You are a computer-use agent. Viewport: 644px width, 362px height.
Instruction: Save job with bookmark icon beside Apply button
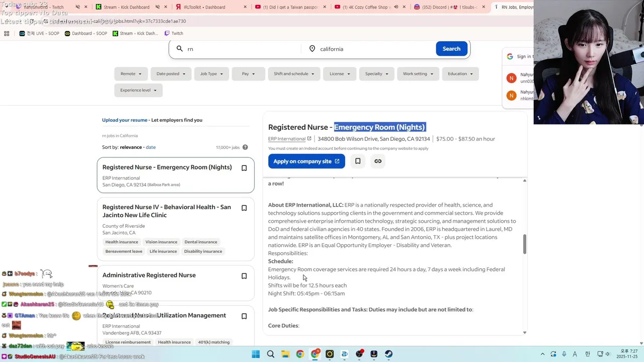[x=358, y=161]
